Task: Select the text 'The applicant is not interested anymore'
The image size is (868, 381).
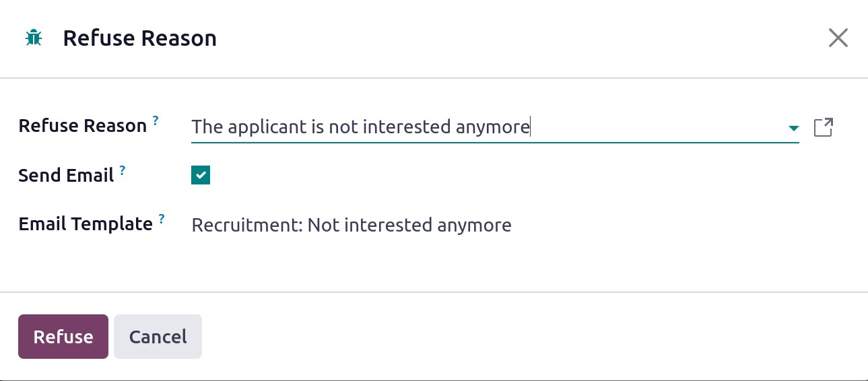Action: pos(361,127)
